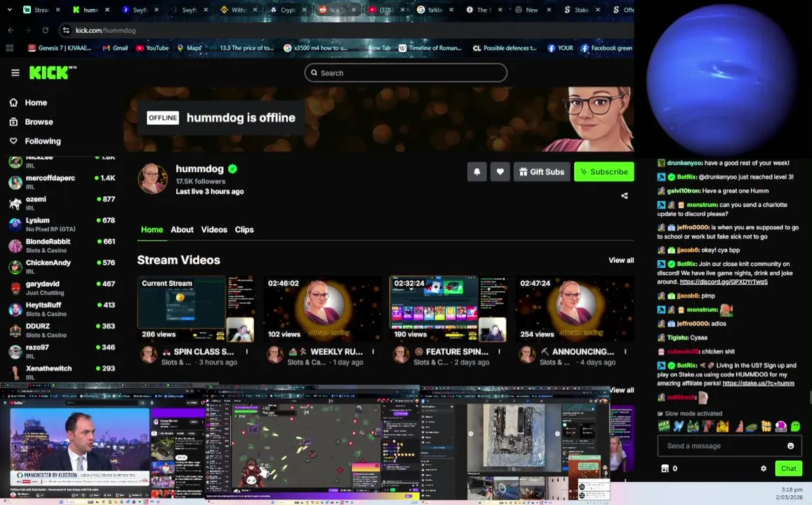Open the Facebook green bookmark
Screen dimensions: 812x505
coord(606,48)
